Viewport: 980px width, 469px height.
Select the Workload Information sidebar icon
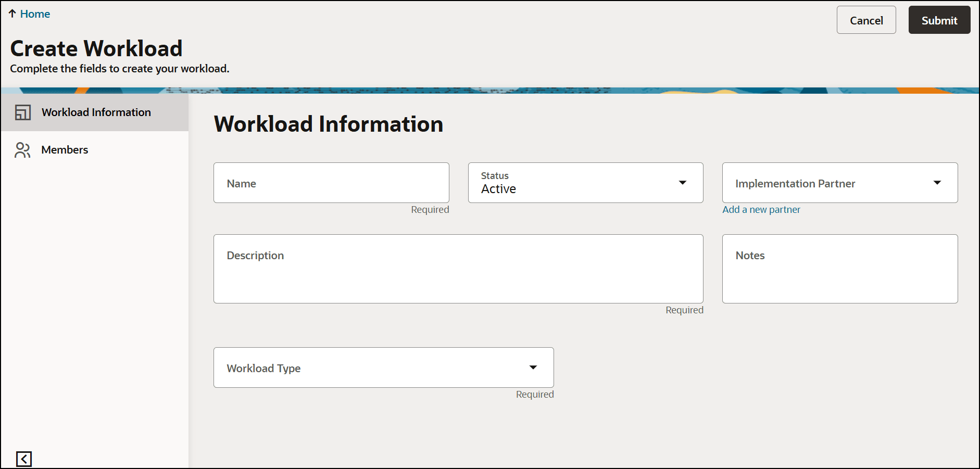coord(23,112)
